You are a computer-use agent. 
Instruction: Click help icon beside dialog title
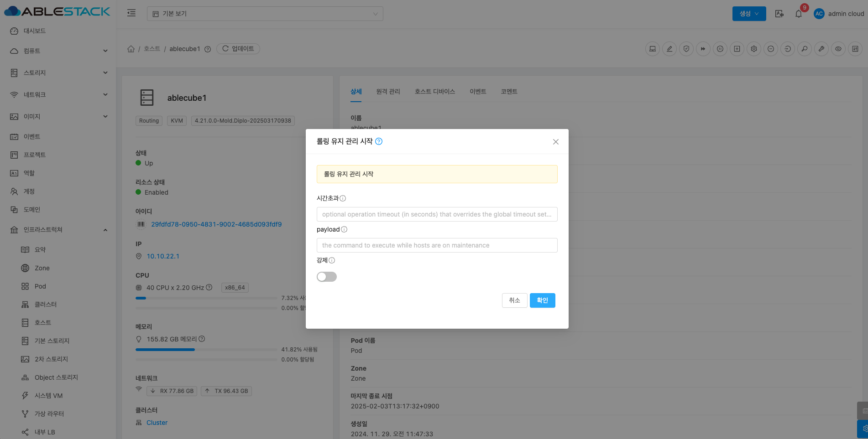click(379, 142)
